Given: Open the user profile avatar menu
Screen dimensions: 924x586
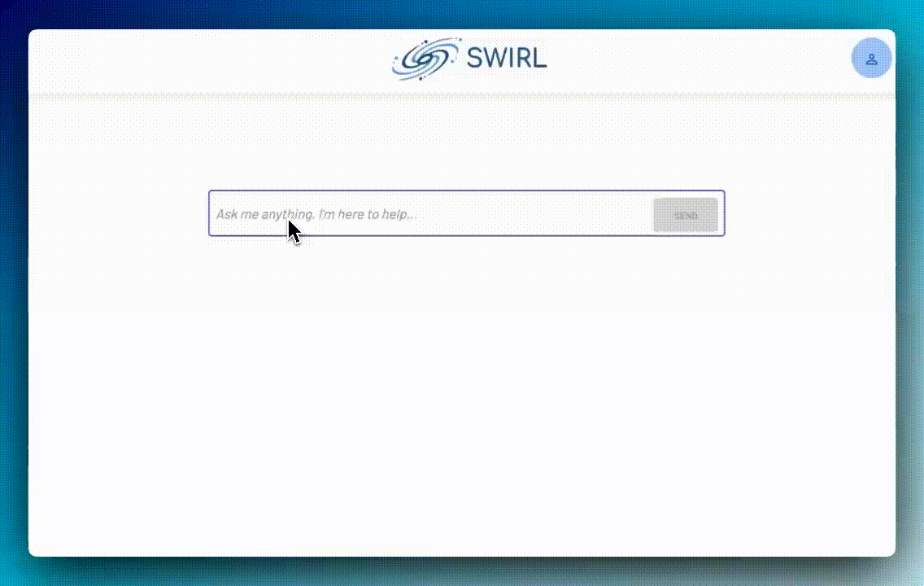Looking at the screenshot, I should pyautogui.click(x=871, y=58).
